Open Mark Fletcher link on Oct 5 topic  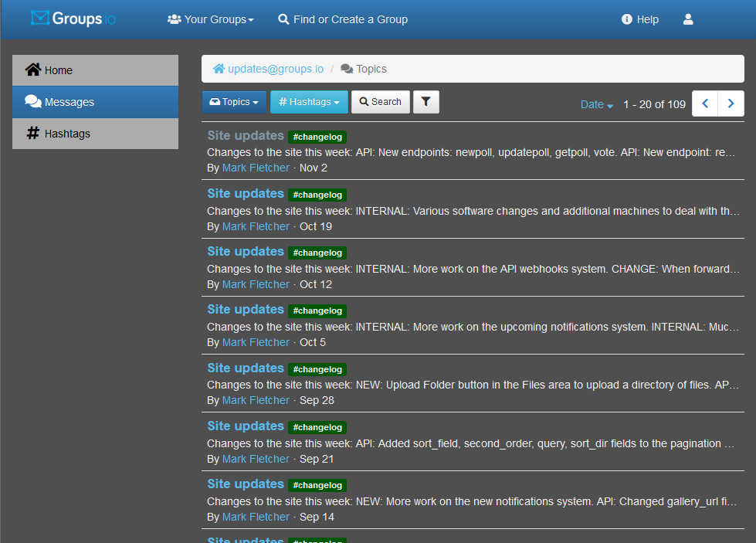[256, 342]
